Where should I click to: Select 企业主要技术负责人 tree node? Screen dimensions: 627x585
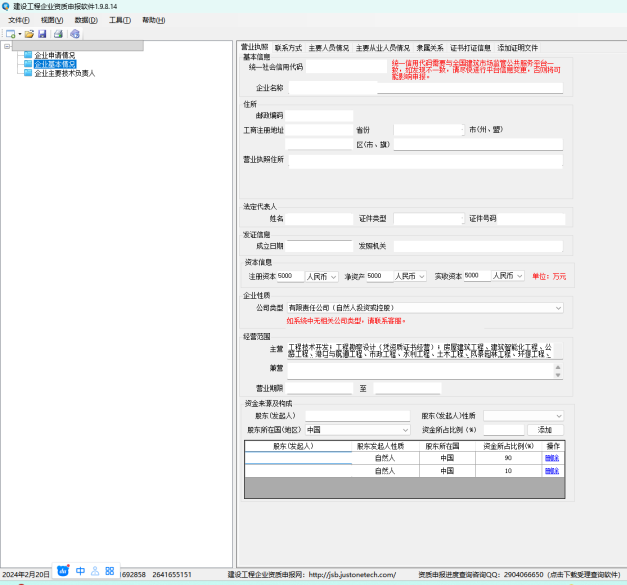pyautogui.click(x=65, y=73)
